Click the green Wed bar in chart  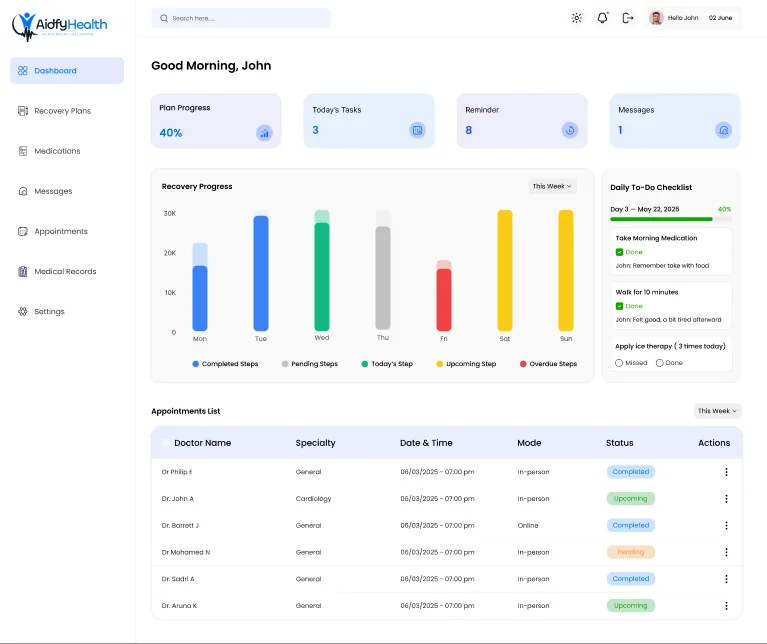point(322,277)
